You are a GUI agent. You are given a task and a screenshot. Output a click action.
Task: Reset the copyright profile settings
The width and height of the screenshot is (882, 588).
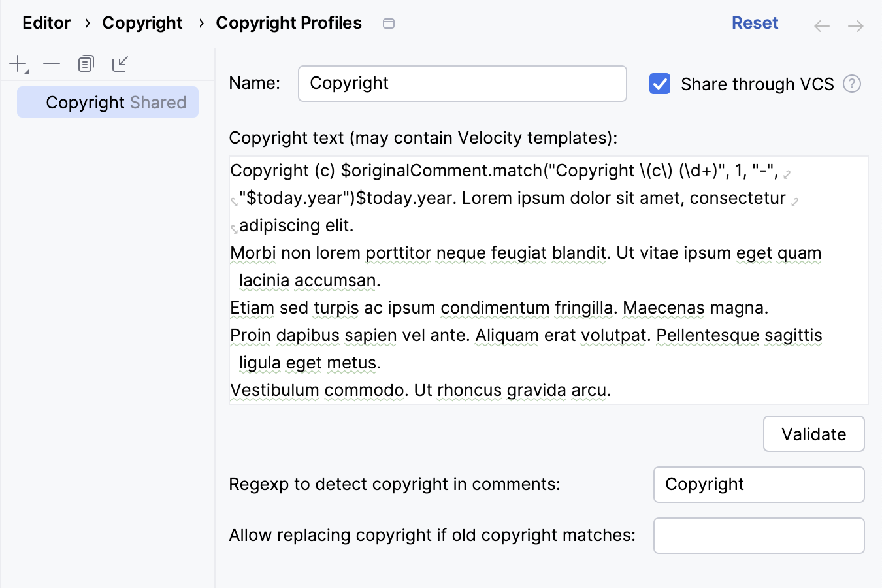[x=755, y=22]
